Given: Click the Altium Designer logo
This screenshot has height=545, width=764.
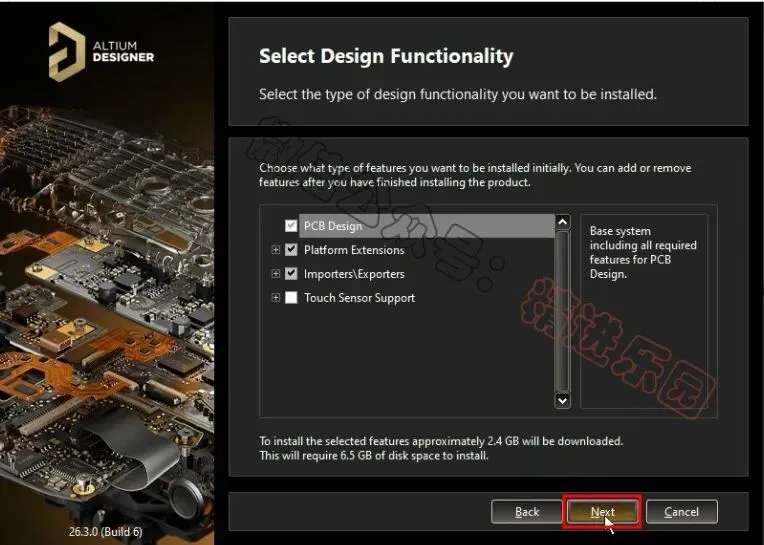Looking at the screenshot, I should pyautogui.click(x=101, y=52).
